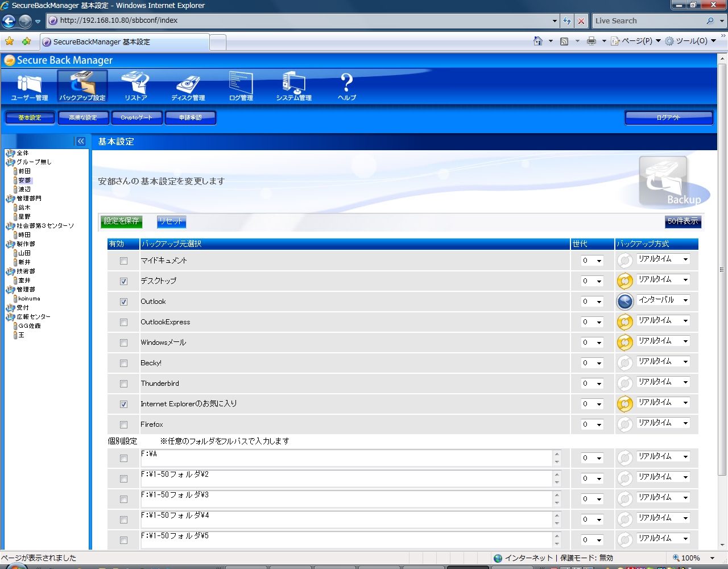Click the interval clock icon for Outlook row
Image resolution: width=728 pixels, height=569 pixels.
coord(624,301)
